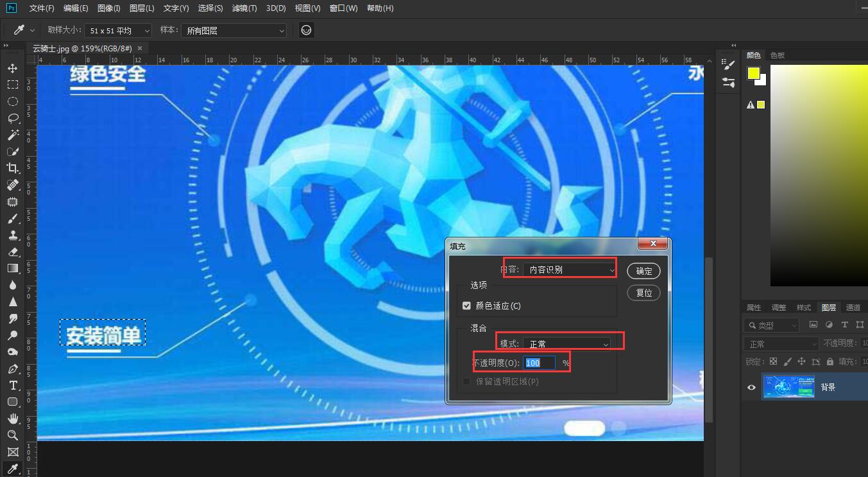Viewport: 868px width, 477px height.
Task: Click the yellow foreground color swatch
Action: (x=753, y=73)
